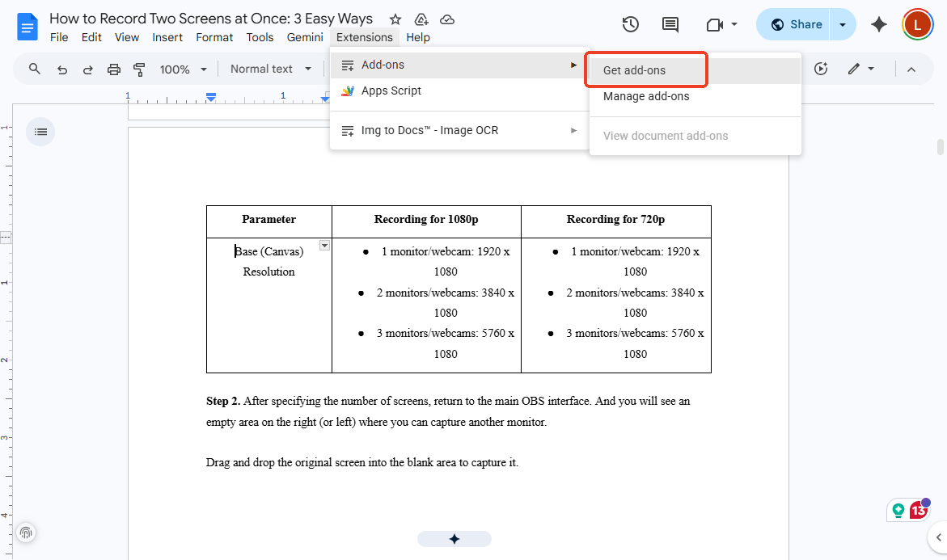Click the Share button
The image size is (947, 560).
coord(797,24)
